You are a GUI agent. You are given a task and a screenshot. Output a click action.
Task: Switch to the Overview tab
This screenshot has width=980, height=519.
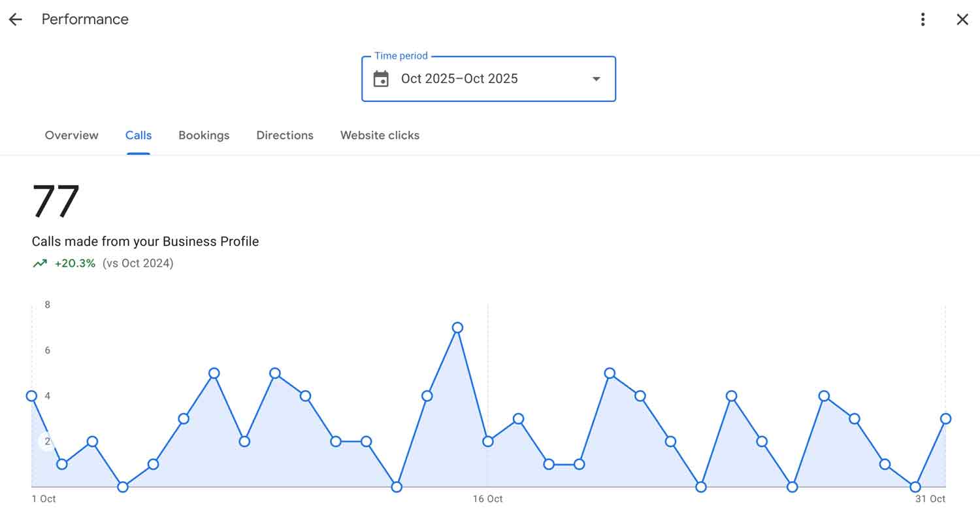coord(72,135)
